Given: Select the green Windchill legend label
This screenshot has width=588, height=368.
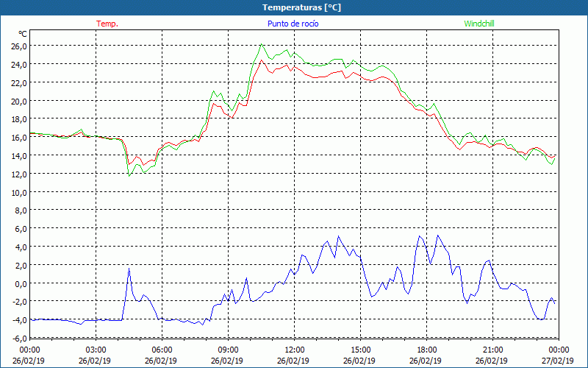Looking at the screenshot, I should click(x=479, y=24).
